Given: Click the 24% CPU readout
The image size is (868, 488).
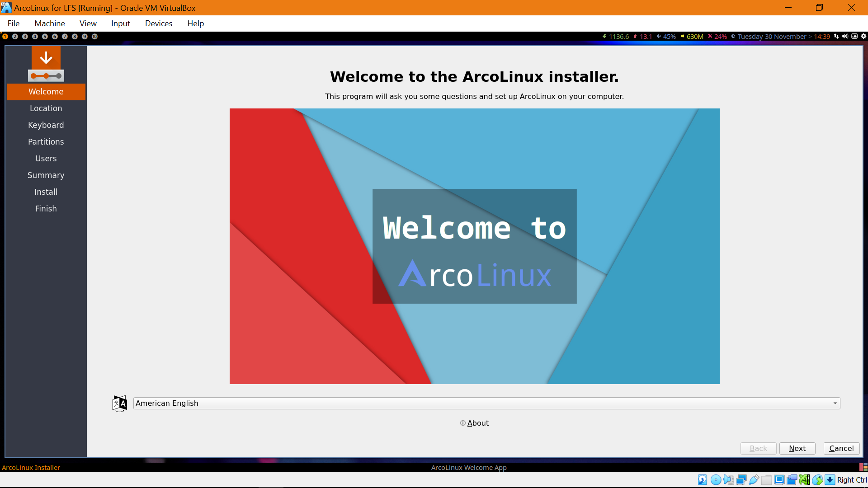Looking at the screenshot, I should [x=721, y=37].
